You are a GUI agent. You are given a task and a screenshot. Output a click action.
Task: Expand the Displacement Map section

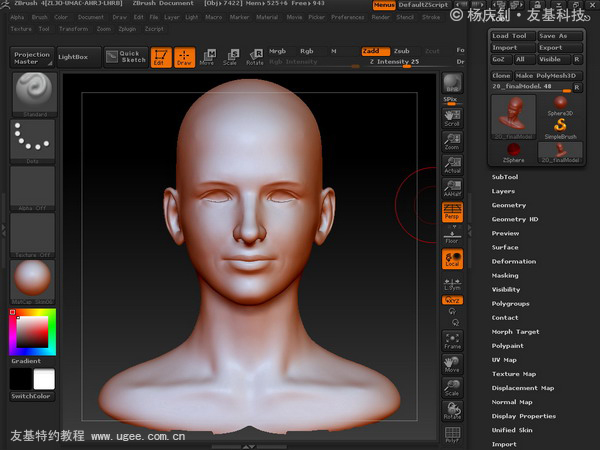(523, 388)
